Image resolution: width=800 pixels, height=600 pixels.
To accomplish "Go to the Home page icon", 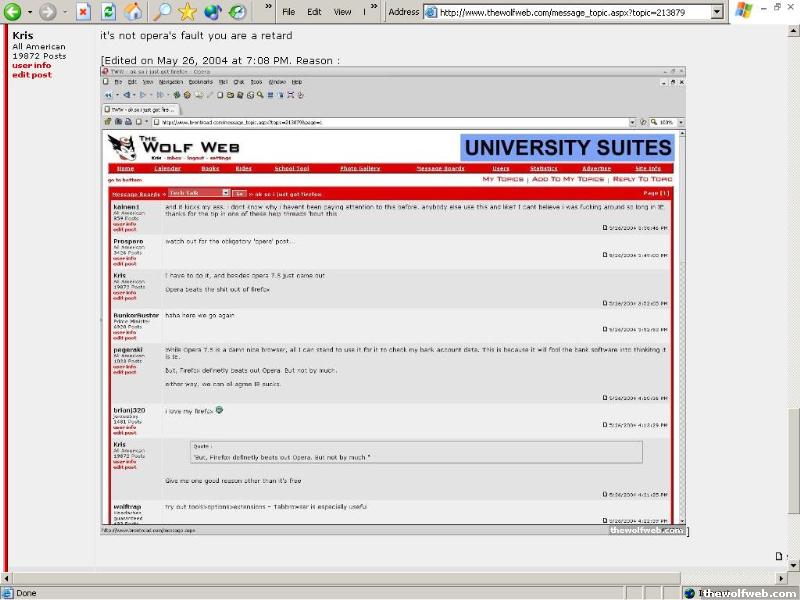I will coord(133,12).
